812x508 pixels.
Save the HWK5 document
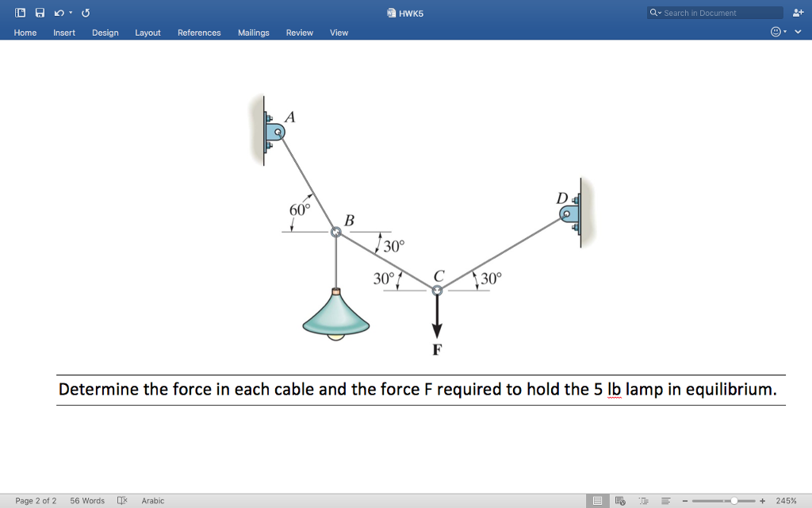click(40, 12)
